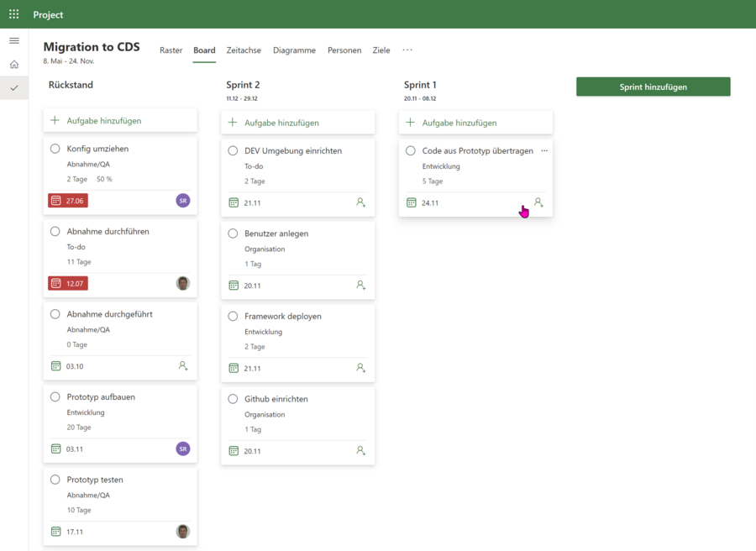Click calendar icon on Konfig umziehen card
The height and width of the screenshot is (551, 756).
pyautogui.click(x=54, y=201)
